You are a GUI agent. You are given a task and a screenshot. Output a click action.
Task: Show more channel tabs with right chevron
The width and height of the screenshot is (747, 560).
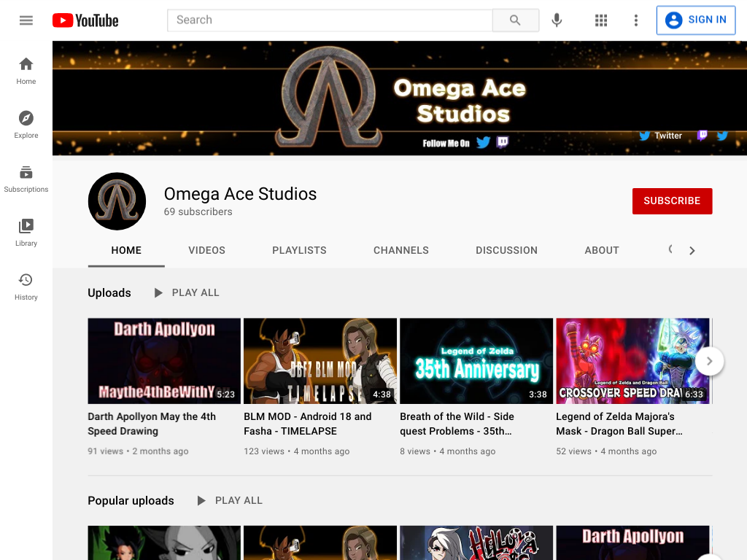692,251
